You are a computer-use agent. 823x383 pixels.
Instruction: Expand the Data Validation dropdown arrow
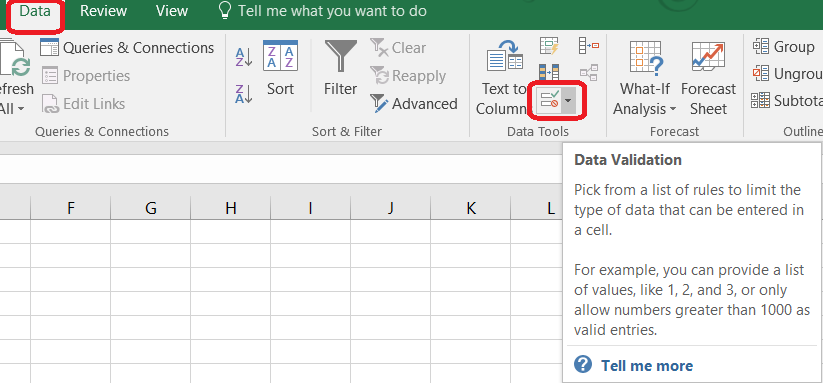pos(569,100)
